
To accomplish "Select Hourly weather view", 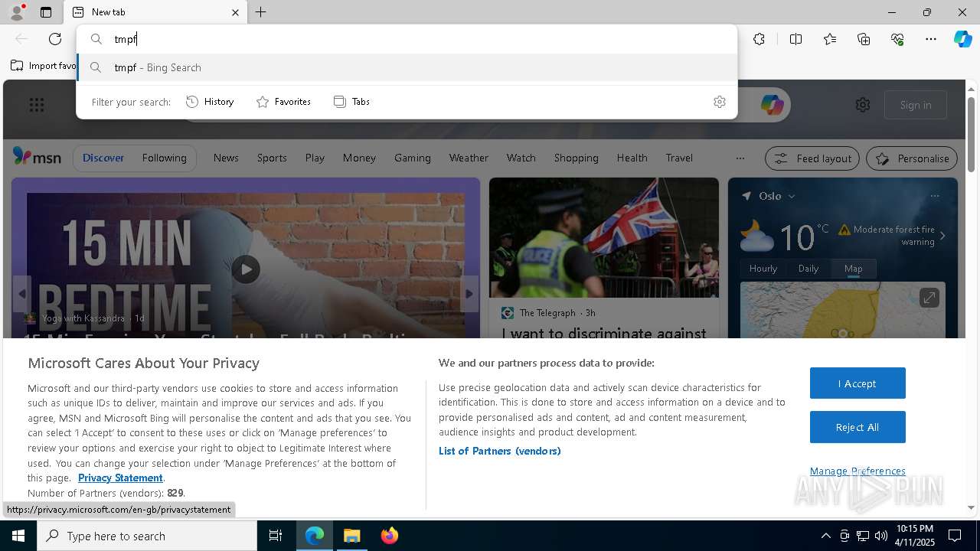I will [x=763, y=269].
